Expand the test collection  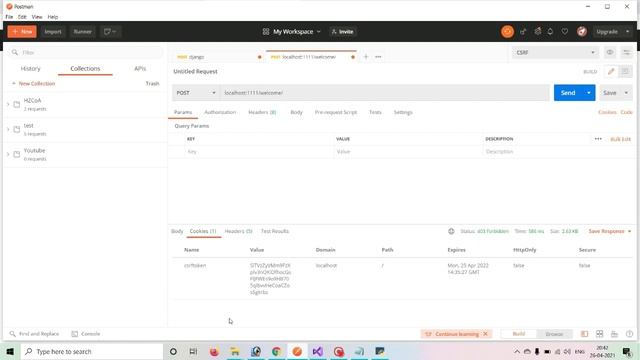[x=8, y=129]
